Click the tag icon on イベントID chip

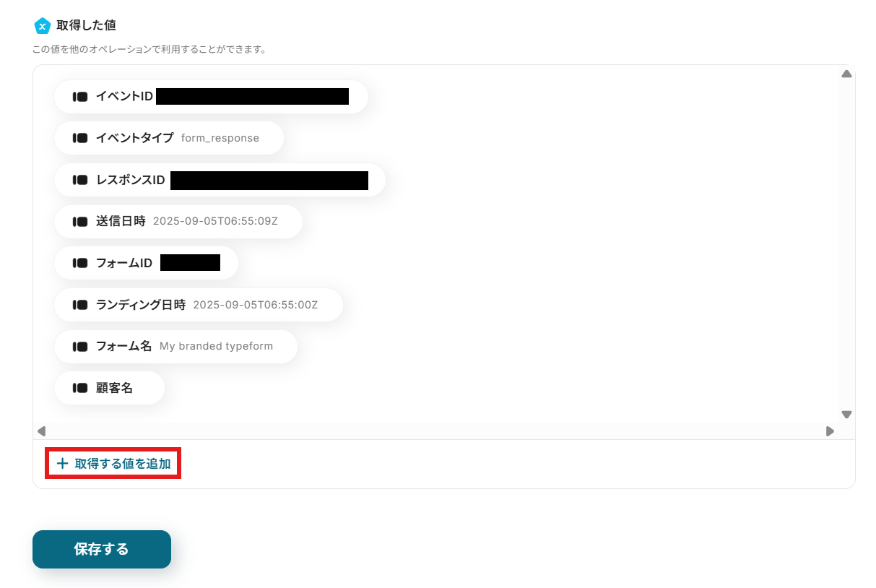click(80, 97)
